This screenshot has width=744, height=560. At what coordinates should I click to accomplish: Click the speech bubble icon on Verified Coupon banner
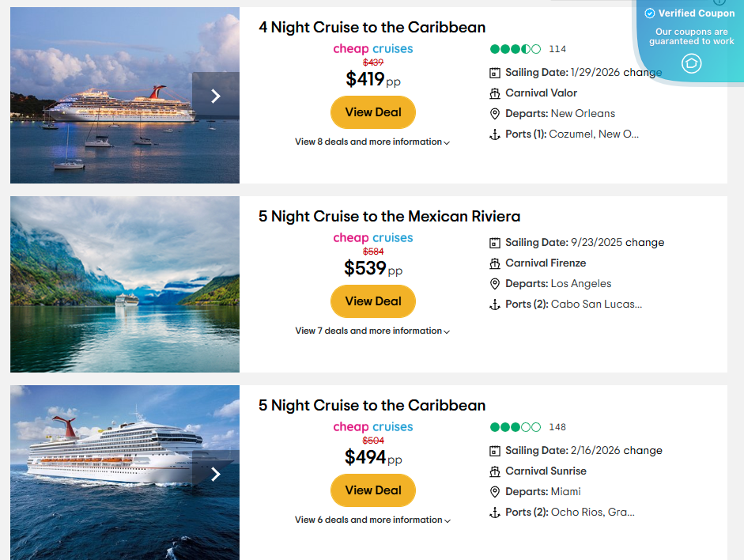(692, 63)
